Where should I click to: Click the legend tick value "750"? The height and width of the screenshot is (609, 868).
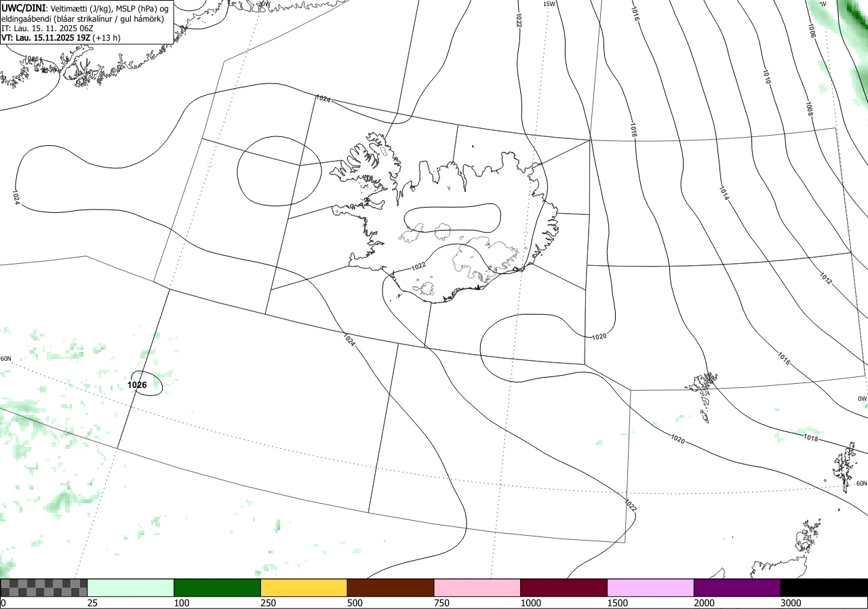coord(441,603)
